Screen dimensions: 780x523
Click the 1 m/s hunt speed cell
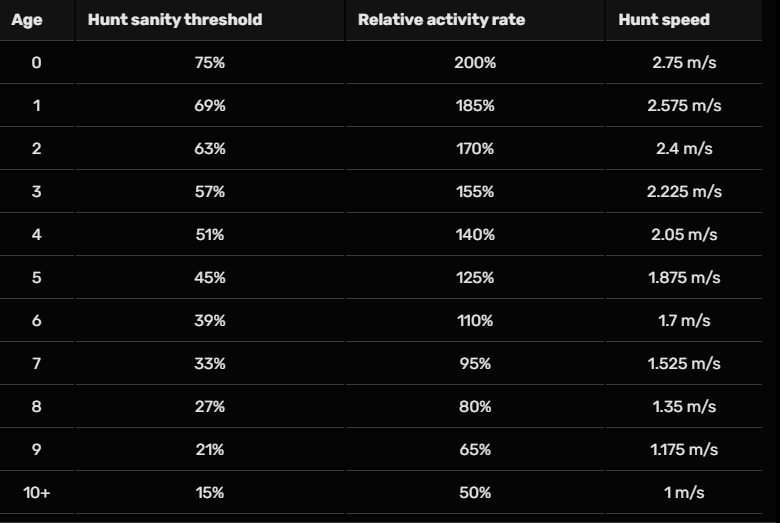(685, 493)
